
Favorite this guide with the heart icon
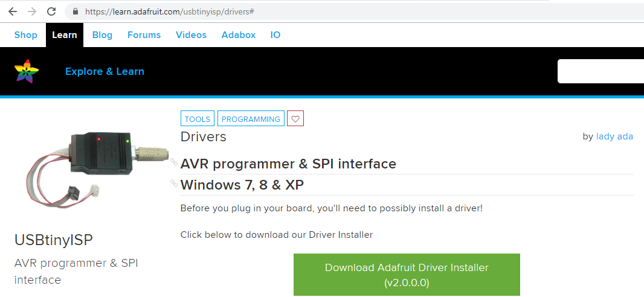[x=295, y=119]
